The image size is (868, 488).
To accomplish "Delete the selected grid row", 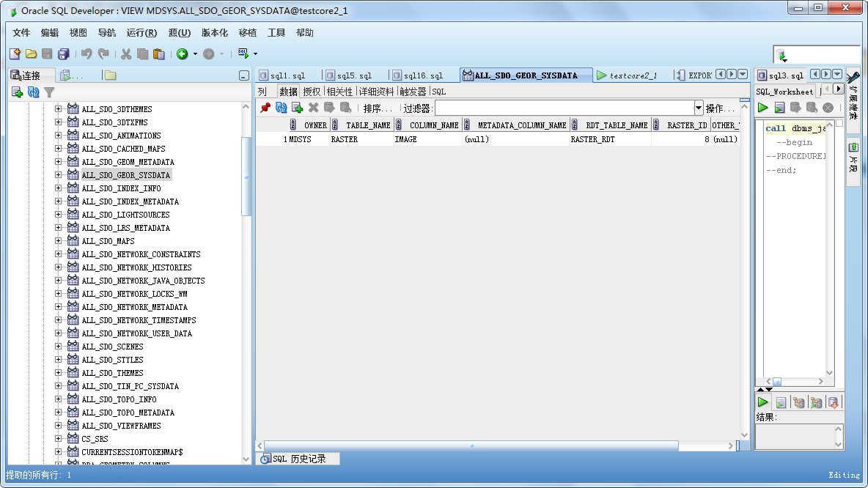I will [312, 108].
